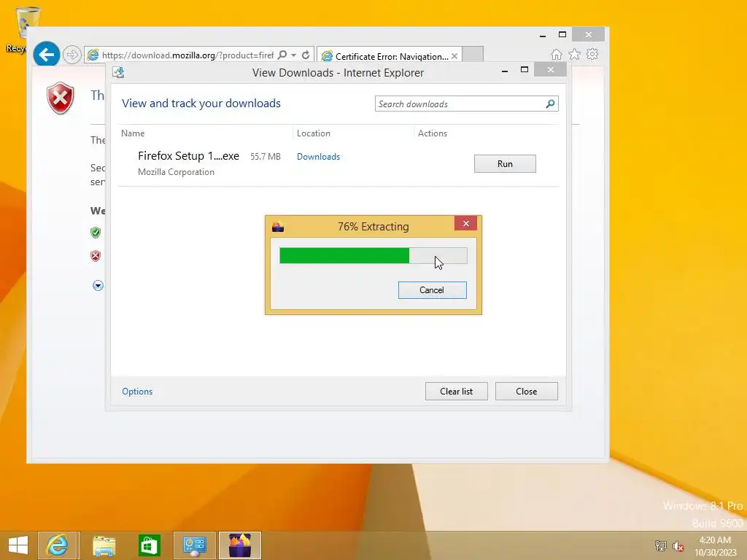Open the Downloads location link
The width and height of the screenshot is (747, 560).
pos(318,157)
